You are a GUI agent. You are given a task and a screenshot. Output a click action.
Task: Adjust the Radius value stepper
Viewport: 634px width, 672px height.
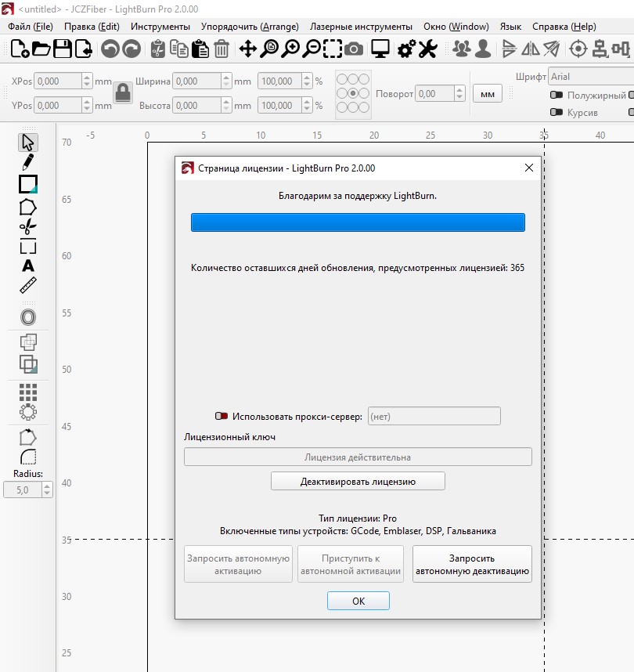47,490
